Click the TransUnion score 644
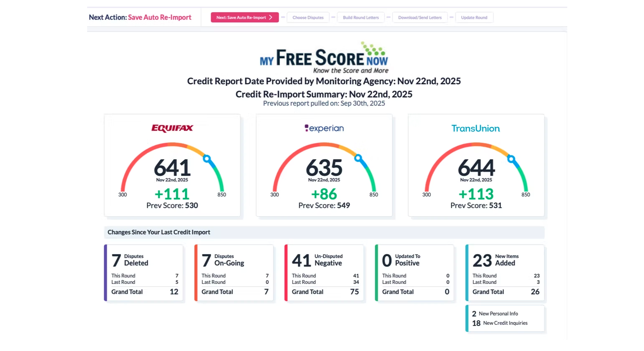 [476, 168]
